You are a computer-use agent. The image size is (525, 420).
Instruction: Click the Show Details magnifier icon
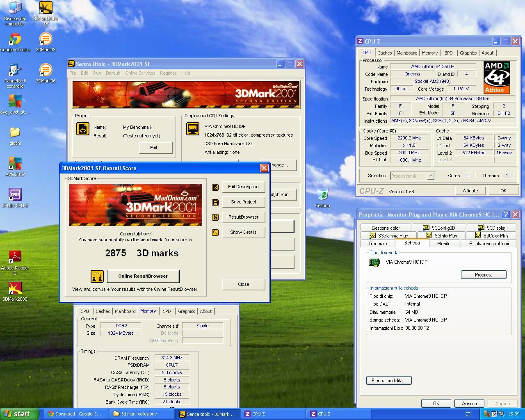pos(215,233)
